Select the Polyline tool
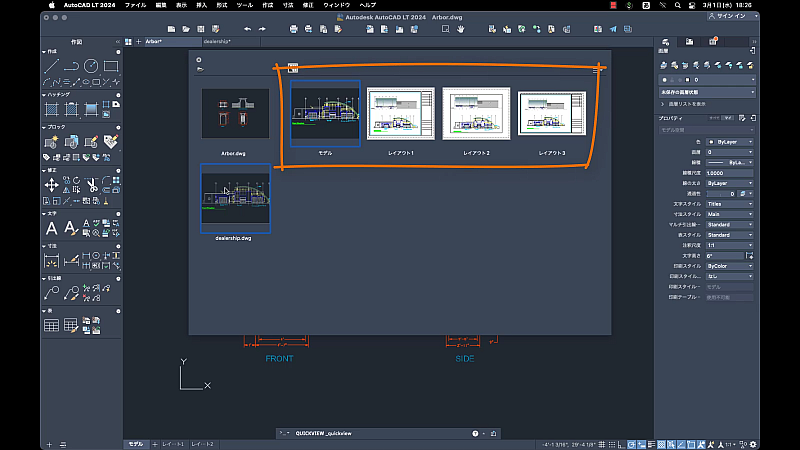This screenshot has height=450, width=800. pos(71,66)
